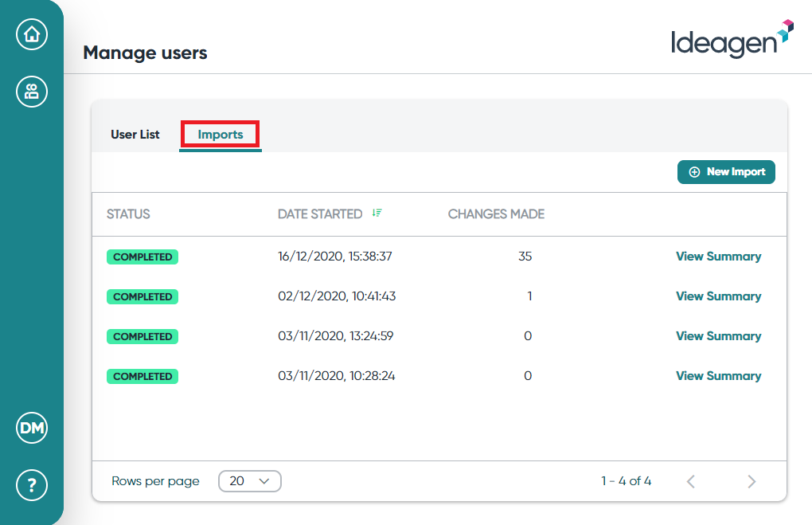Select the Imports tab
812x525 pixels.
(220, 135)
